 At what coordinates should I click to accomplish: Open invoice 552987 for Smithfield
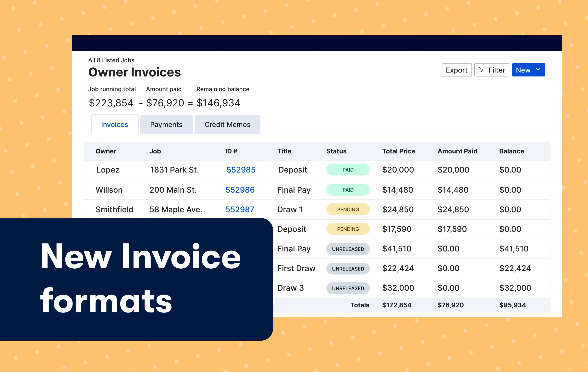click(240, 210)
